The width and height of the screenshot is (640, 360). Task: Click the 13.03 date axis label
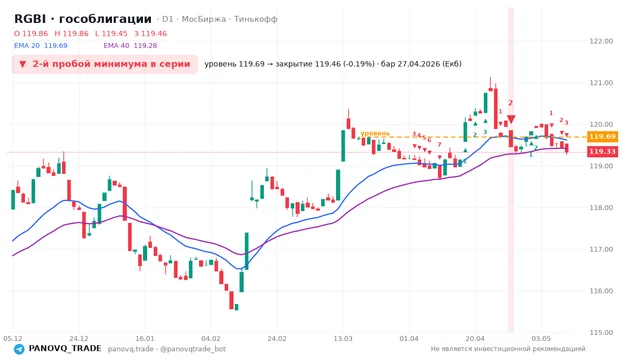(343, 338)
